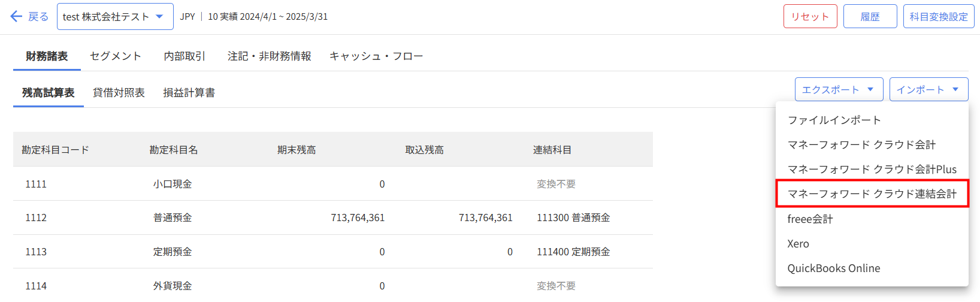The image size is (980, 302).
Task: Expand the エクスポート dropdown
Action: [x=838, y=90]
